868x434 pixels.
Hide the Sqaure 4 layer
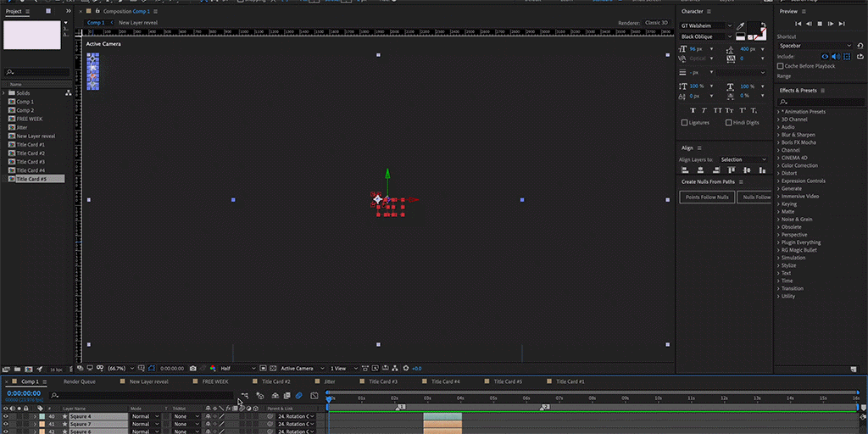point(6,417)
